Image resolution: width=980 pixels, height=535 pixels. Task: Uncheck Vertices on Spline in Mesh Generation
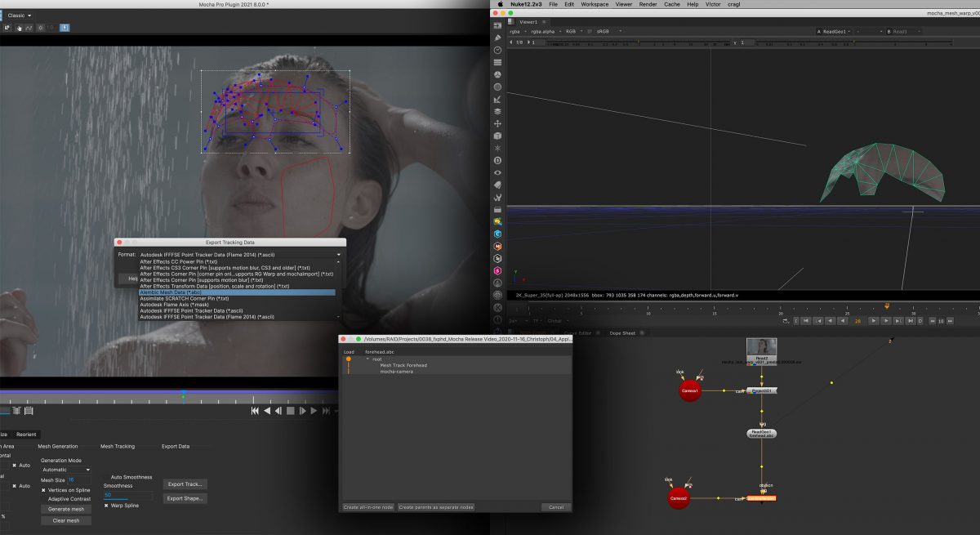coord(43,490)
